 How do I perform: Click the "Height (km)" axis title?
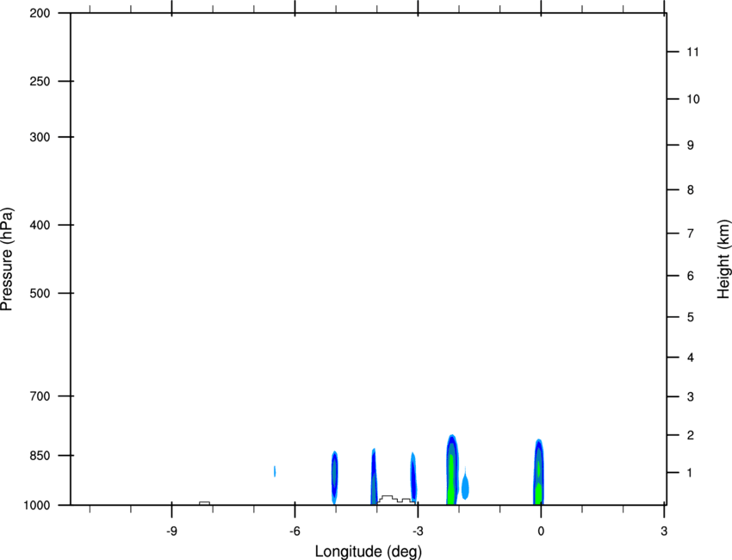click(x=723, y=258)
